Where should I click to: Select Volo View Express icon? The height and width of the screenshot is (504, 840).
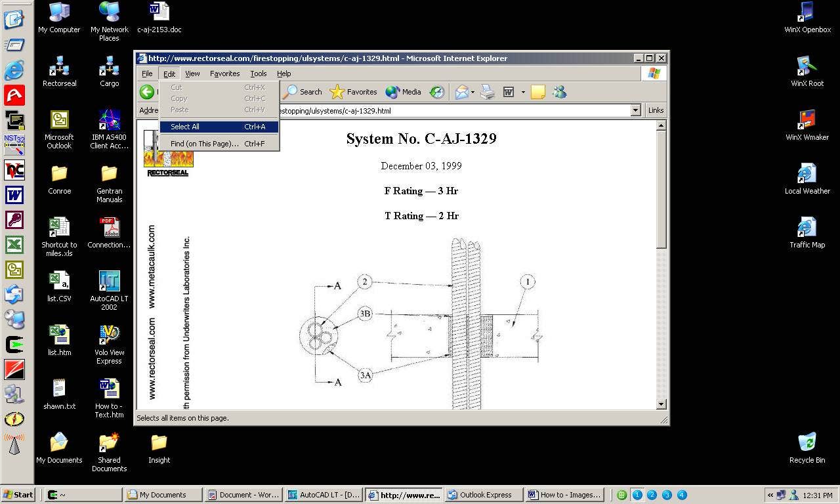109,345
